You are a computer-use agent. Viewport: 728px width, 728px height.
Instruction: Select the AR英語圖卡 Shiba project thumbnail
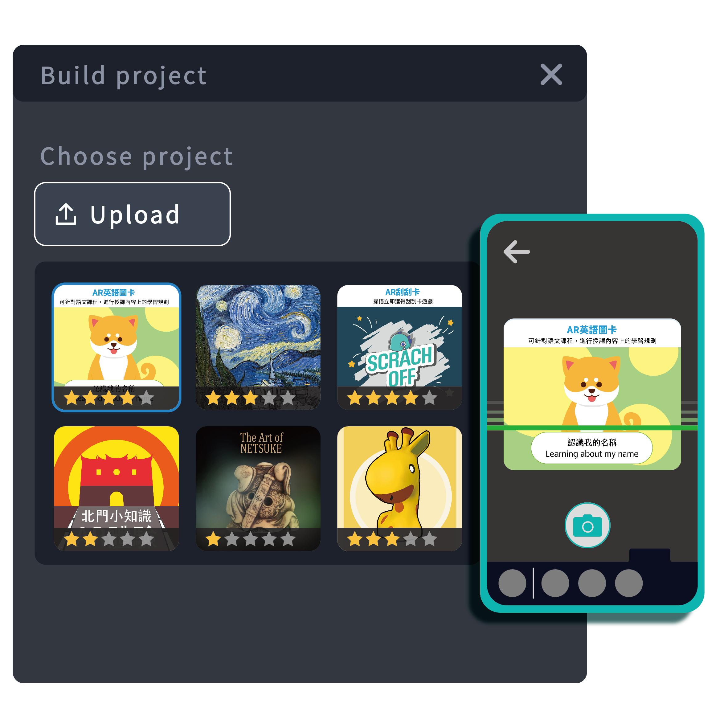(117, 347)
